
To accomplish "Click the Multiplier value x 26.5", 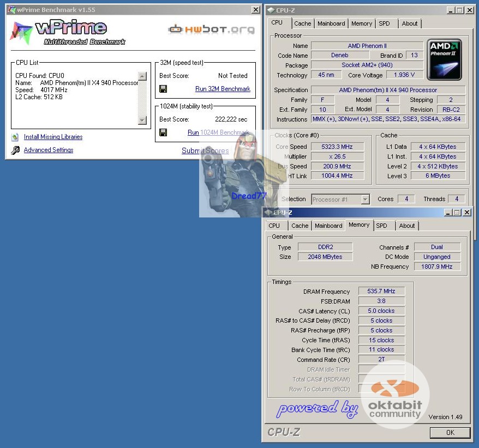I will click(337, 156).
